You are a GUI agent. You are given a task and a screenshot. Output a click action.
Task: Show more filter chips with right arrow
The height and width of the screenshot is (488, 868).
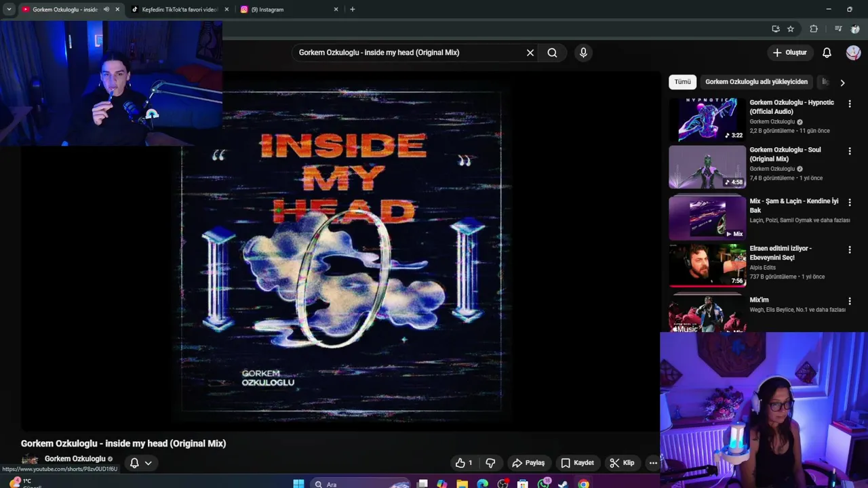click(x=842, y=83)
